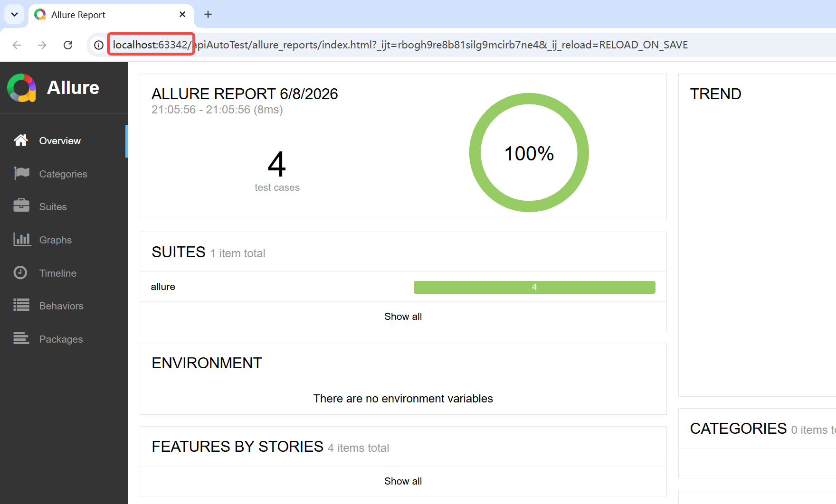
Task: Select the Allure Report browser tab
Action: [x=111, y=15]
